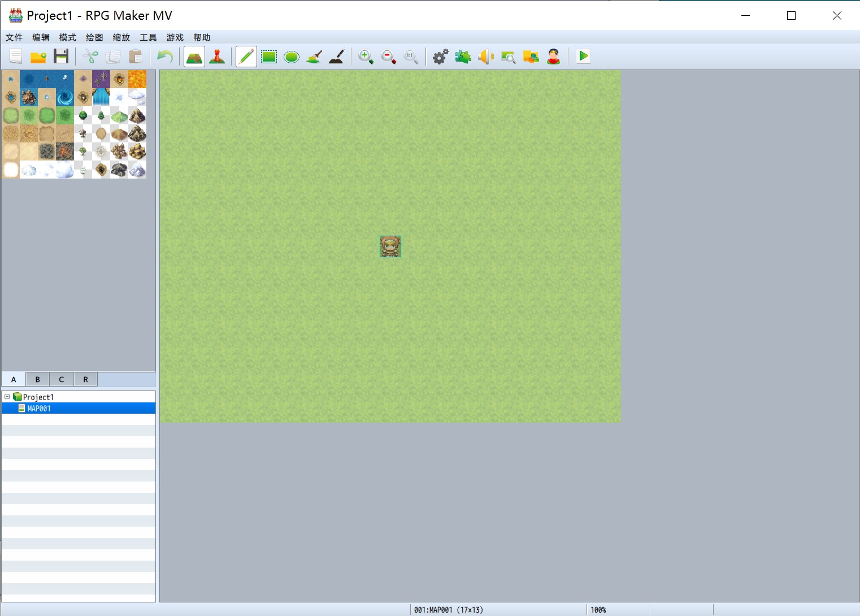Open the 模式 menu
860x616 pixels.
(x=68, y=37)
